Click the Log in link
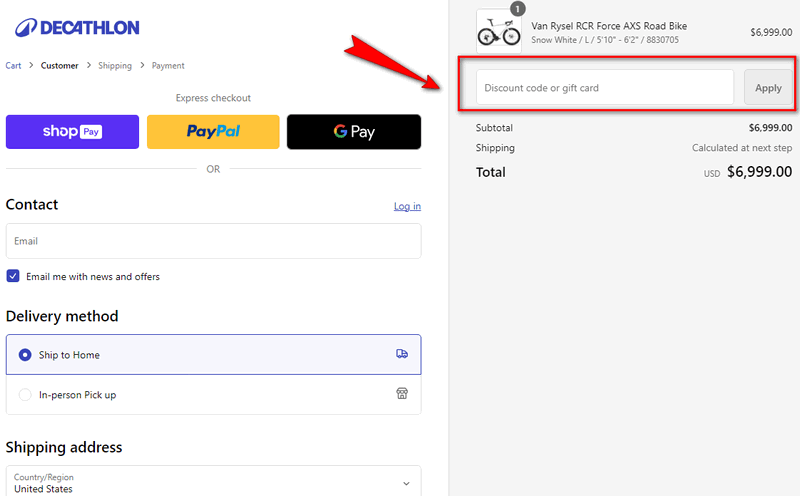The height and width of the screenshot is (496, 800). [407, 206]
